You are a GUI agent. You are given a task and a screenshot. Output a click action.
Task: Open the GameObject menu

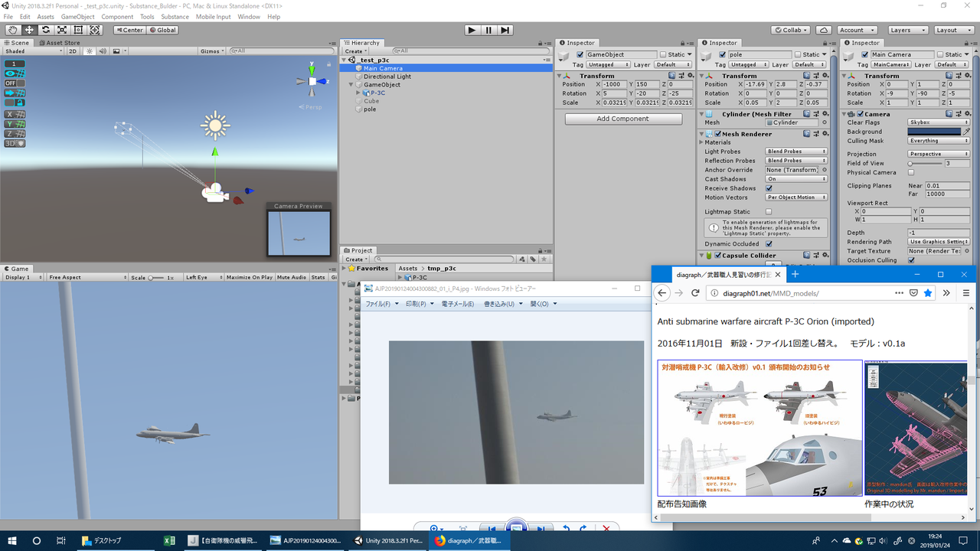coord(77,17)
